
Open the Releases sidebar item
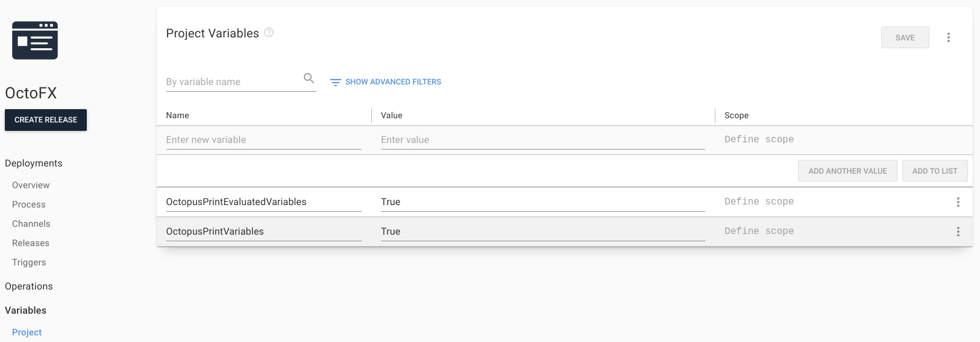[x=31, y=243]
